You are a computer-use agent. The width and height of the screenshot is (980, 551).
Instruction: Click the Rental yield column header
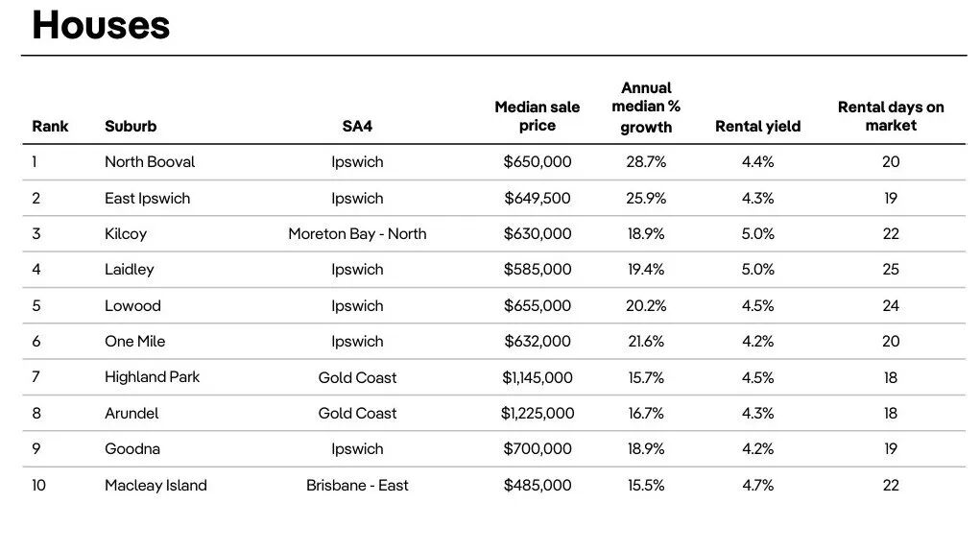click(x=757, y=126)
